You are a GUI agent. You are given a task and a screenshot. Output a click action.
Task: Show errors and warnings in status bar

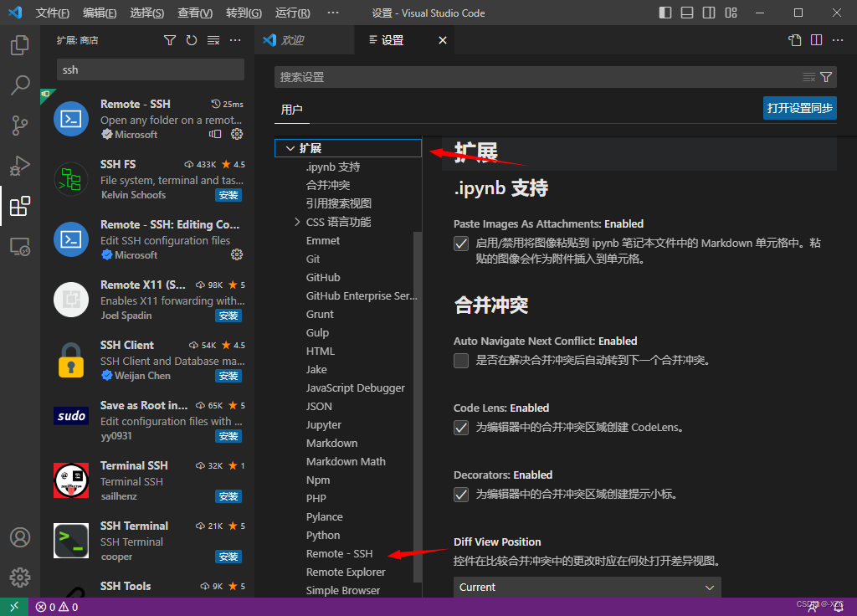coord(57,607)
